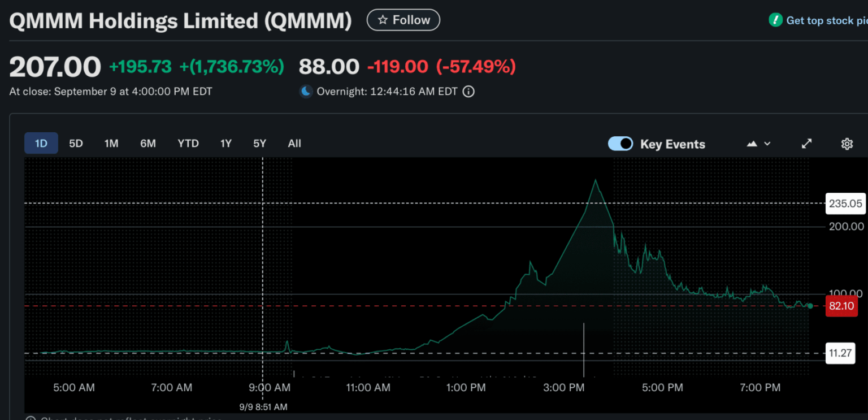
Task: Click the green Get top stock picks icon
Action: click(x=775, y=20)
